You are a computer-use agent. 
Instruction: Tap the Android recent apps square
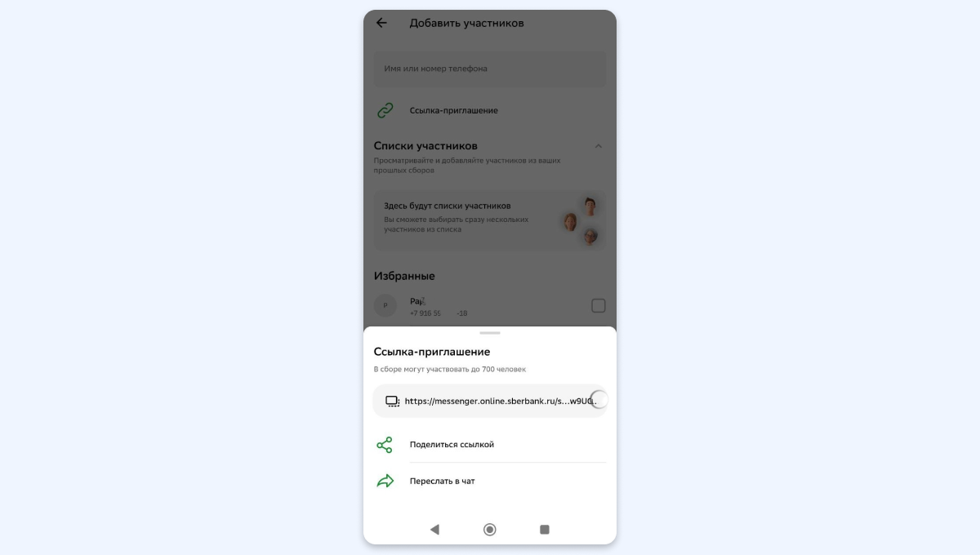[545, 530]
